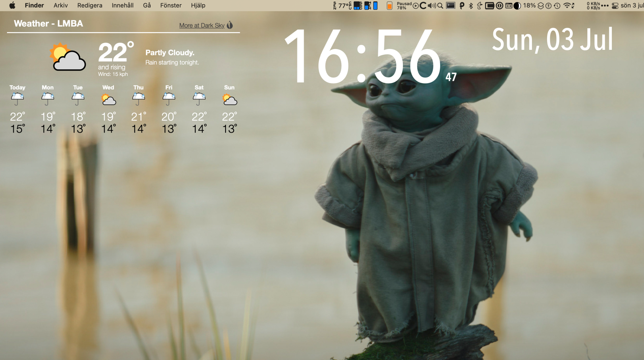Open the Arkiv menu
Viewport: 644px width, 360px height.
[61, 5]
